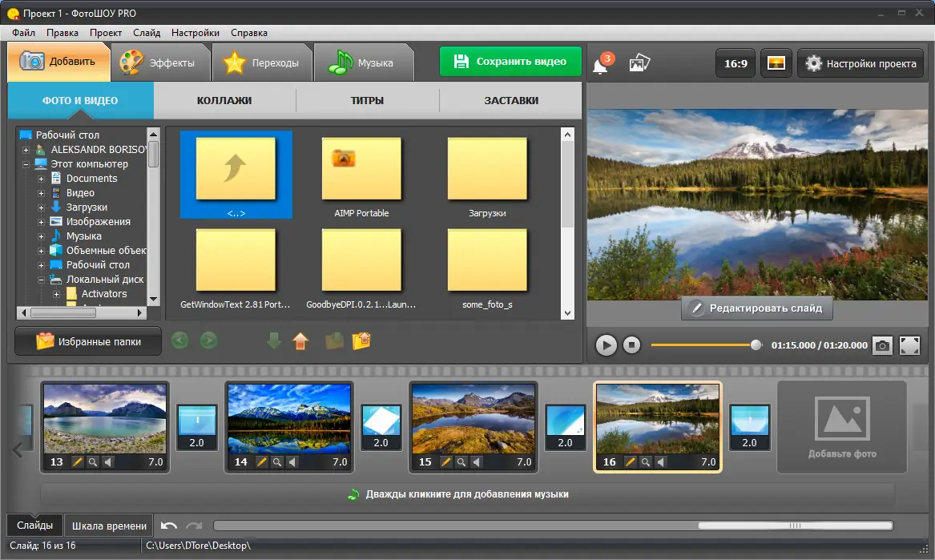The width and height of the screenshot is (935, 560).
Task: Edit slide 16 with the pencil icon
Action: click(630, 461)
